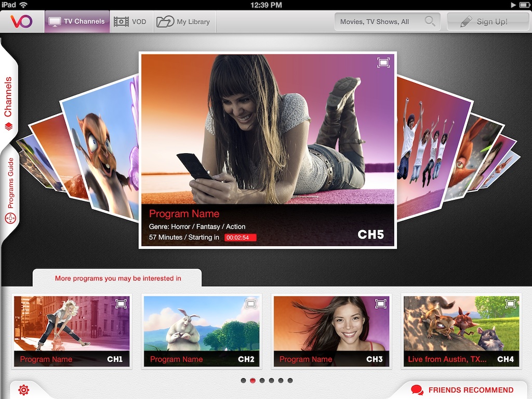Open the TV Channels tab
Screen dimensions: 532x399
pyautogui.click(x=77, y=21)
